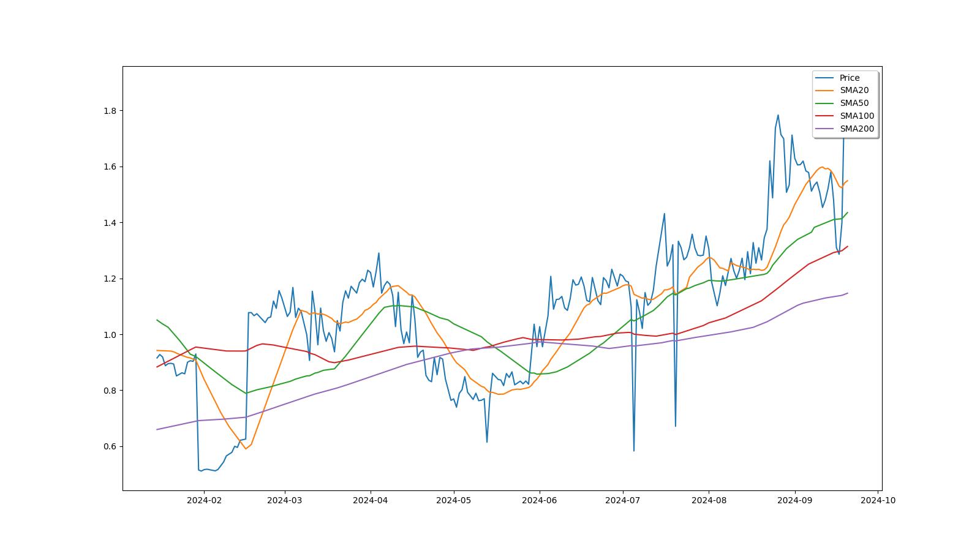Viewport: 980px width, 551px height.
Task: Click the 2024-09 x-axis label
Action: pos(794,500)
